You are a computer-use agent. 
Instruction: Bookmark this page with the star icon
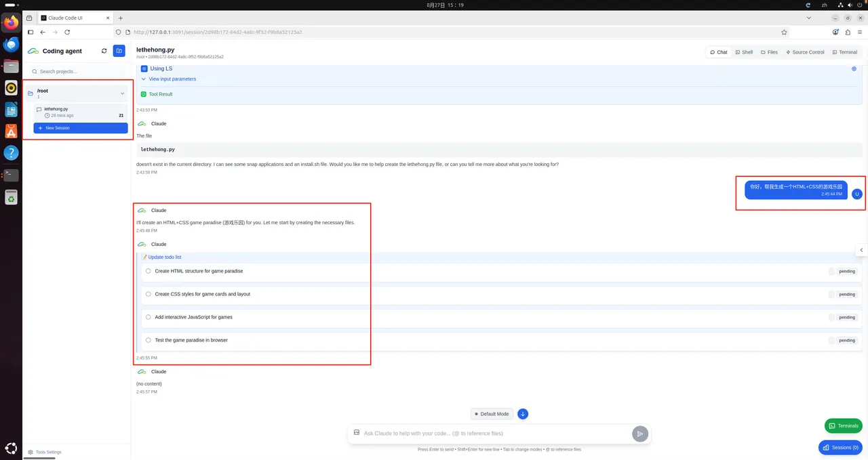[x=784, y=32]
